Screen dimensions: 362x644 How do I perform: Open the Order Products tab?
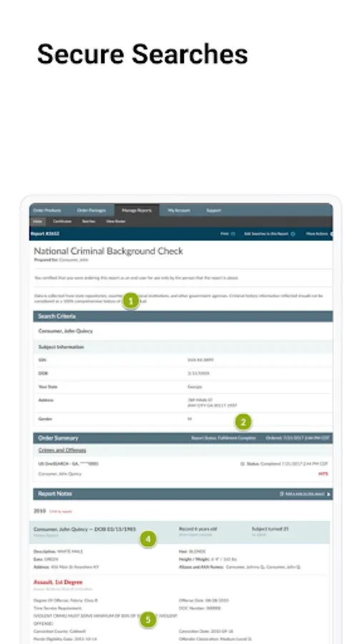point(47,210)
